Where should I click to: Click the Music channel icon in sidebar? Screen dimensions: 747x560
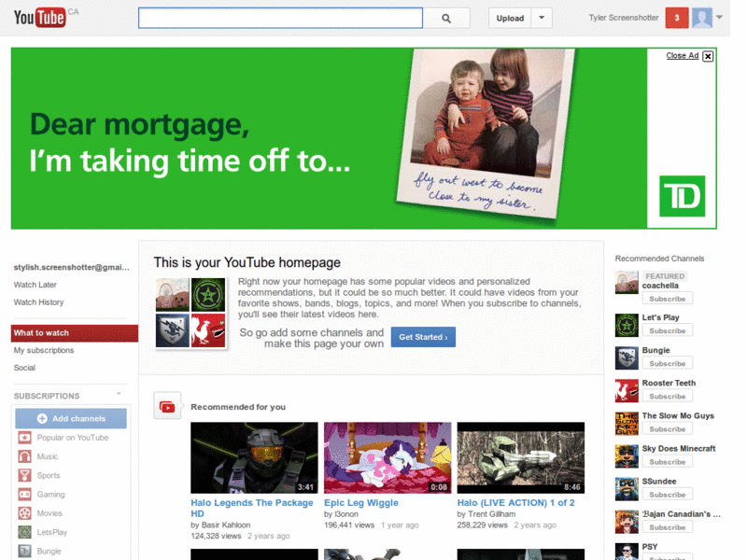25,456
